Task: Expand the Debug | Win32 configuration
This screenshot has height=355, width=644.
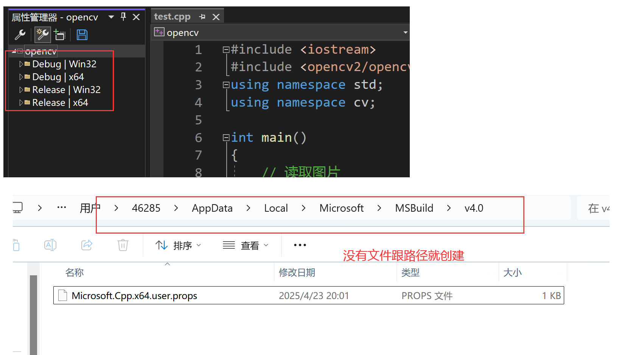Action: tap(21, 64)
